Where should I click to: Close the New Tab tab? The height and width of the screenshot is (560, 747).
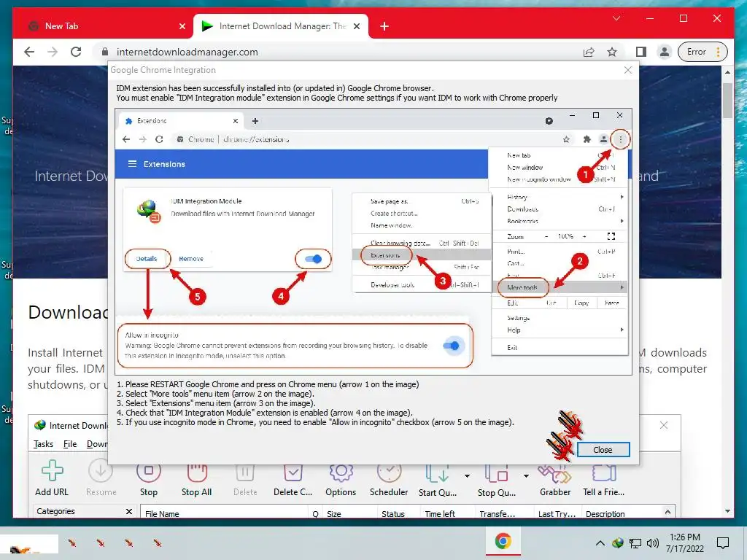coord(182,26)
